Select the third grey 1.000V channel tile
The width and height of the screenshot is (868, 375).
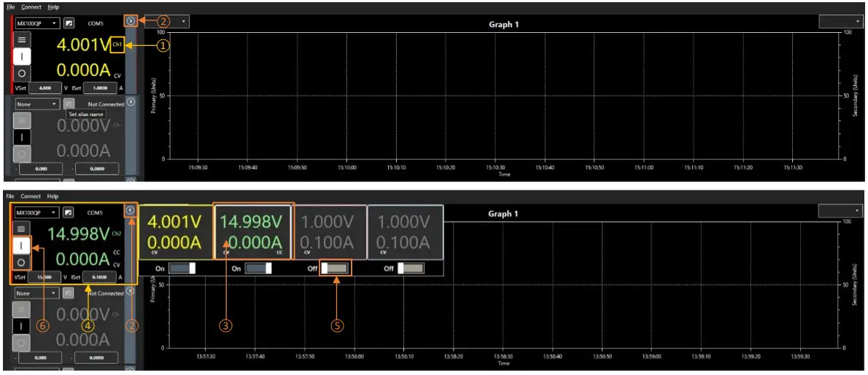point(330,232)
